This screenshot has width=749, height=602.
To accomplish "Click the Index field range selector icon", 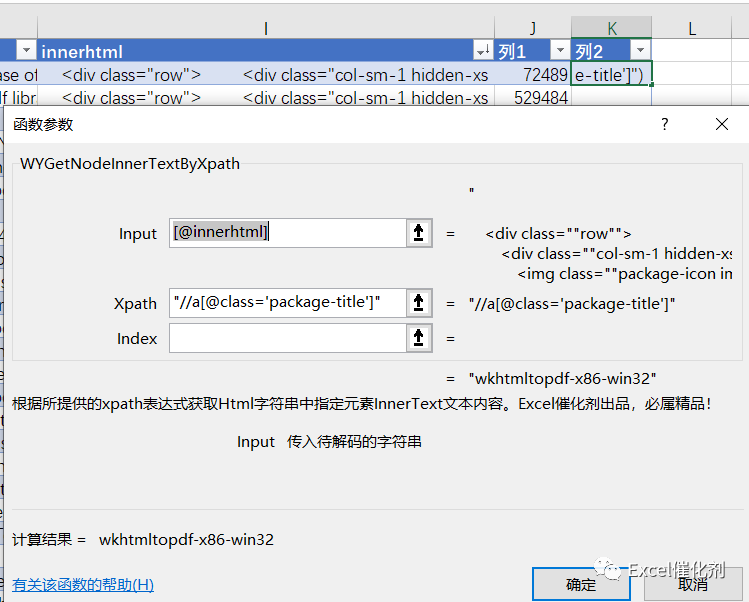I will click(419, 338).
